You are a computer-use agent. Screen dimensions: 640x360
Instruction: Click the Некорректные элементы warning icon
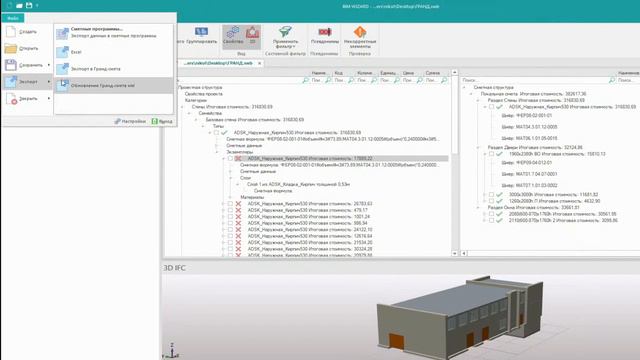point(360,32)
